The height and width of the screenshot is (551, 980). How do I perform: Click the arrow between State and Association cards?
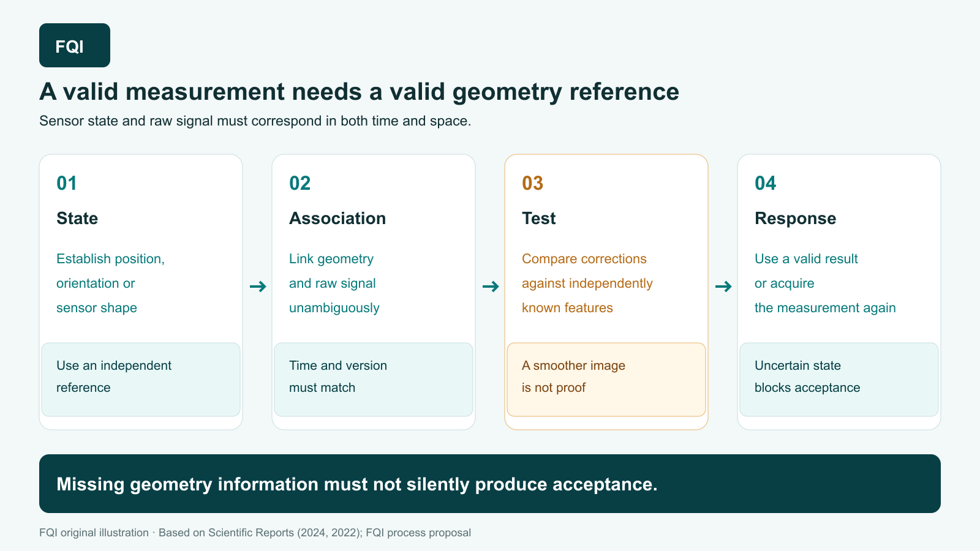pyautogui.click(x=258, y=287)
